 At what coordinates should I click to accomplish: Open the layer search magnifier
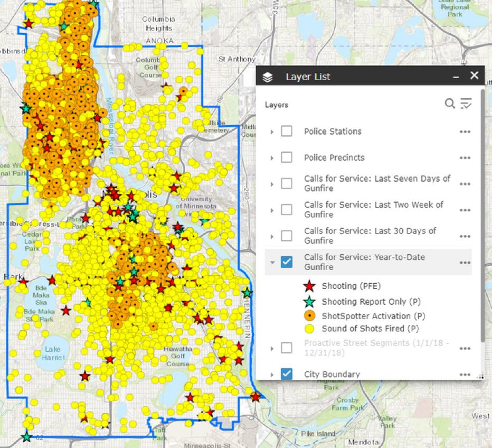click(x=450, y=104)
